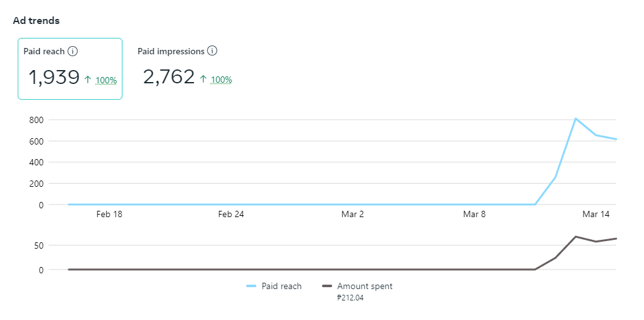Viewport: 644px width, 320px height.
Task: Click the Mar 2 date axis label
Action: coord(352,215)
